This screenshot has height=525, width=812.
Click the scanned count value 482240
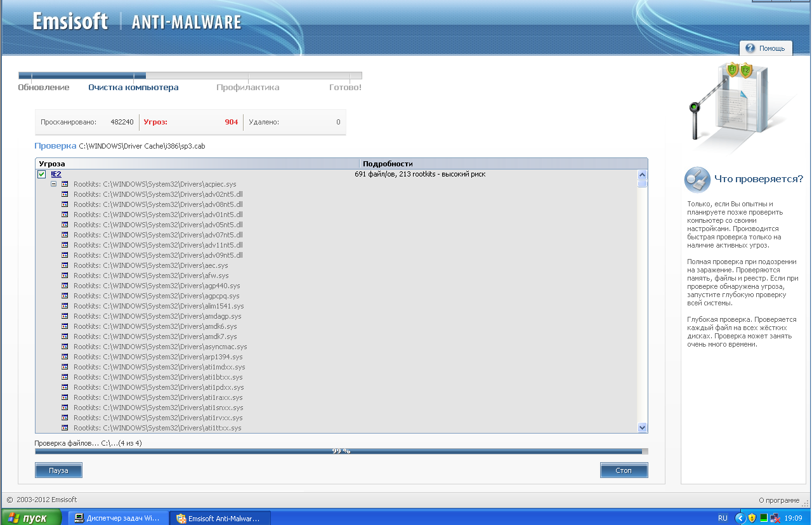pyautogui.click(x=122, y=122)
